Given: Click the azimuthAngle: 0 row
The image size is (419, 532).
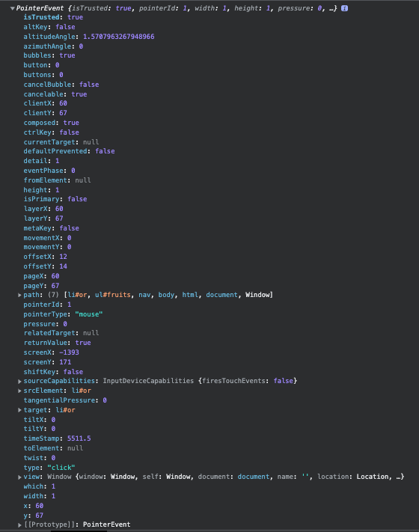Looking at the screenshot, I should pyautogui.click(x=53, y=46).
